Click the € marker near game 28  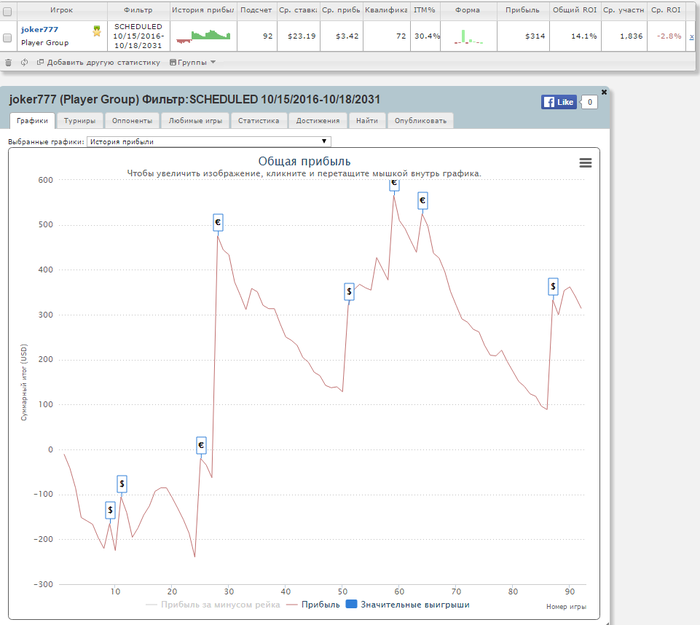click(218, 222)
